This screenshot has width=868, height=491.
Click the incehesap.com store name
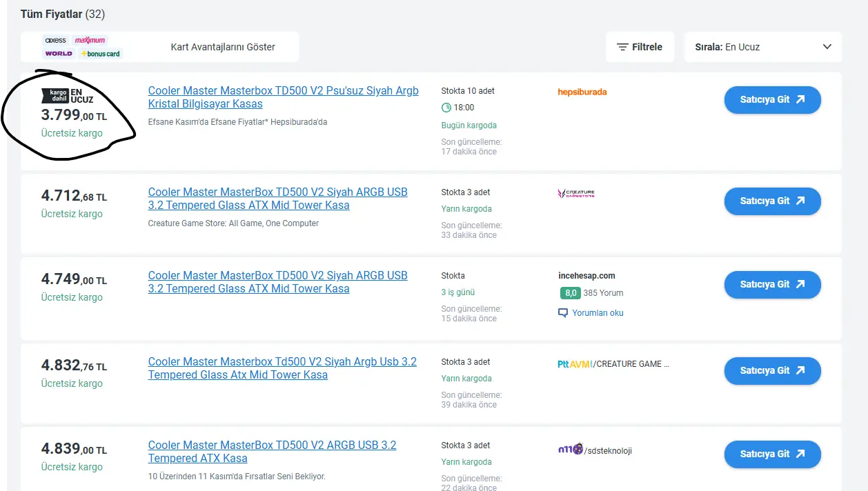click(586, 276)
